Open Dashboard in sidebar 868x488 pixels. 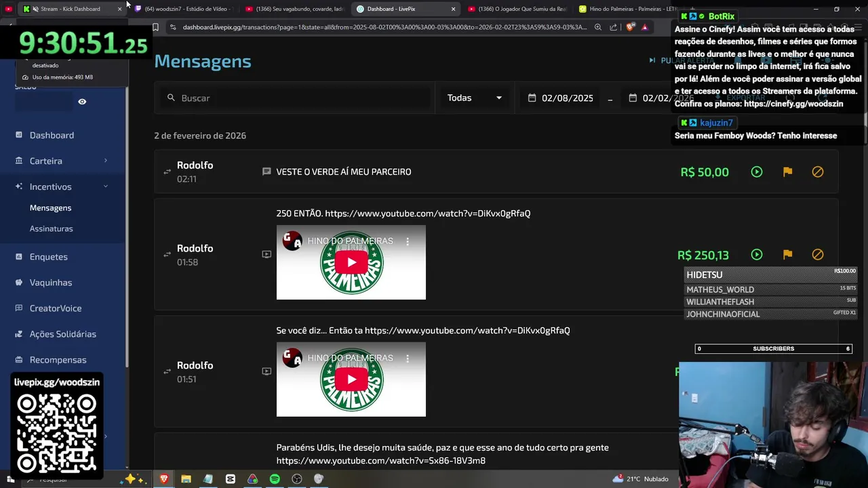pos(52,136)
